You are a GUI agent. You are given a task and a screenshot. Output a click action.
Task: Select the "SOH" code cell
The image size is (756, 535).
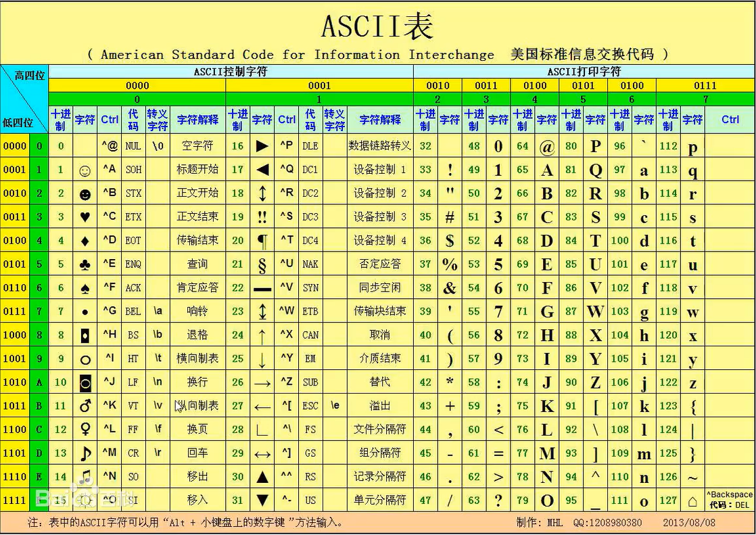(x=134, y=169)
